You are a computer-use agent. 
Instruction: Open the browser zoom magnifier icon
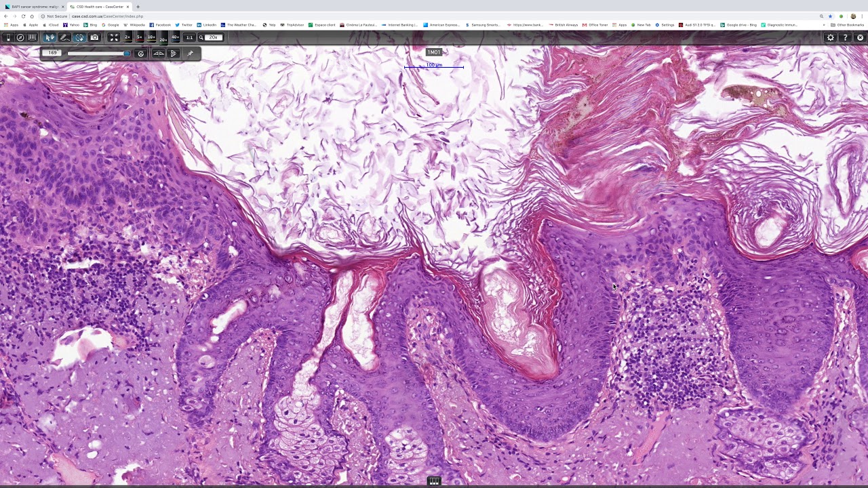[x=821, y=16]
